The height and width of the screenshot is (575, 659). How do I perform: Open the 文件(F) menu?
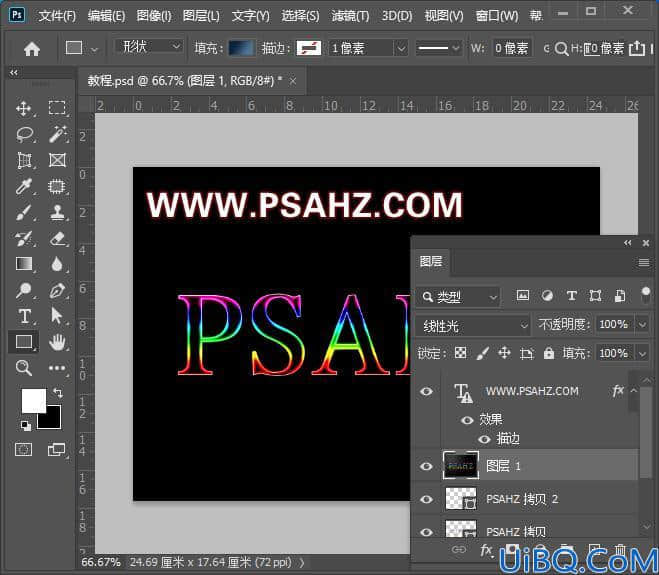(57, 16)
